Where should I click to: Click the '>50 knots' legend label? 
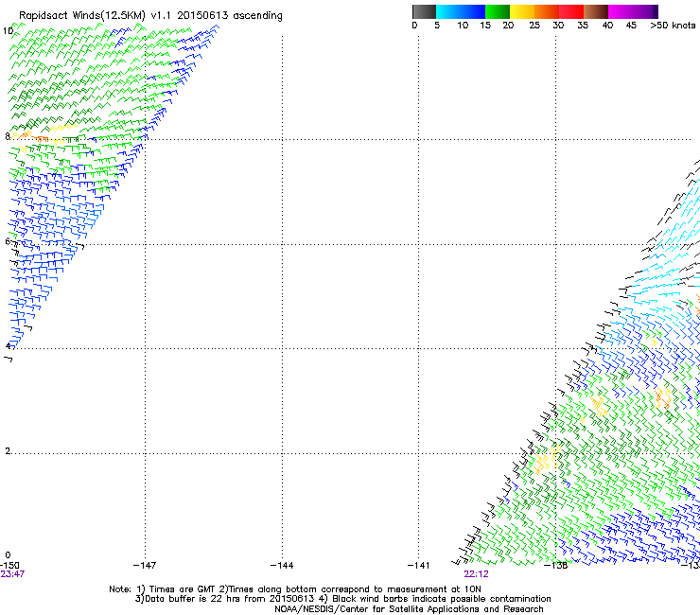[673, 26]
